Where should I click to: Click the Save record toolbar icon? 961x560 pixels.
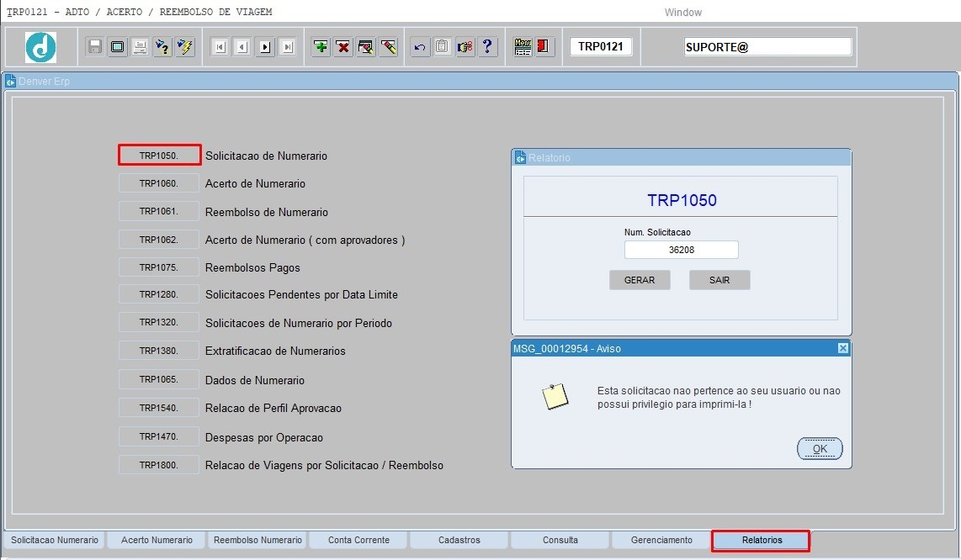pyautogui.click(x=94, y=47)
